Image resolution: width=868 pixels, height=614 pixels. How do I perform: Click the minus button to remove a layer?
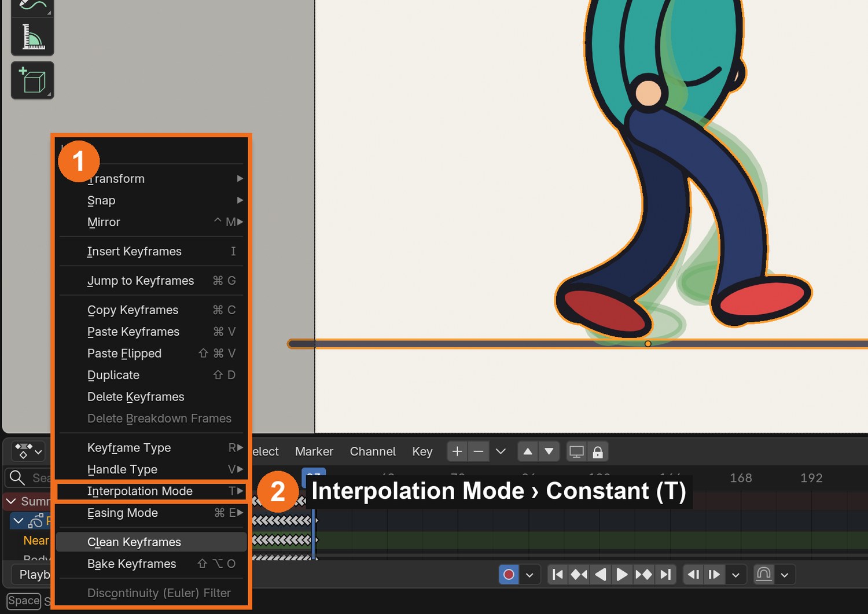pos(479,451)
